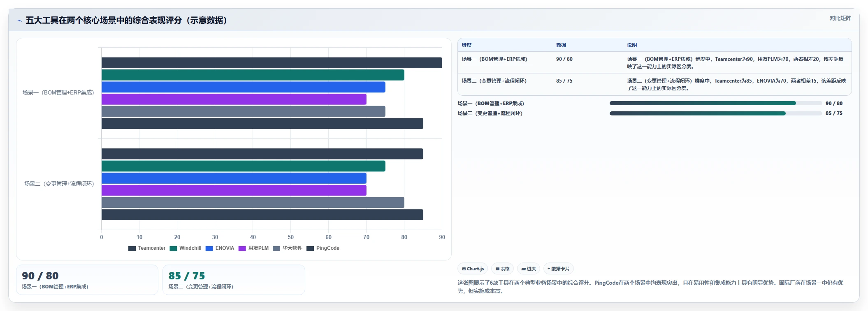Click the PingCode bar in 场景二 group
Screen dimensions: 868x311
click(262, 215)
